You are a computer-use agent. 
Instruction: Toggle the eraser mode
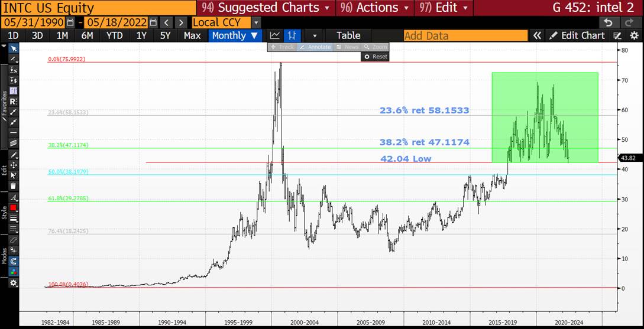point(14,240)
